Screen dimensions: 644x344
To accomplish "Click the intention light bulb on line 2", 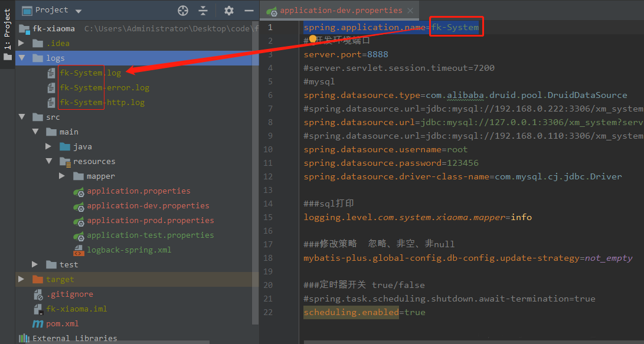I will [313, 39].
